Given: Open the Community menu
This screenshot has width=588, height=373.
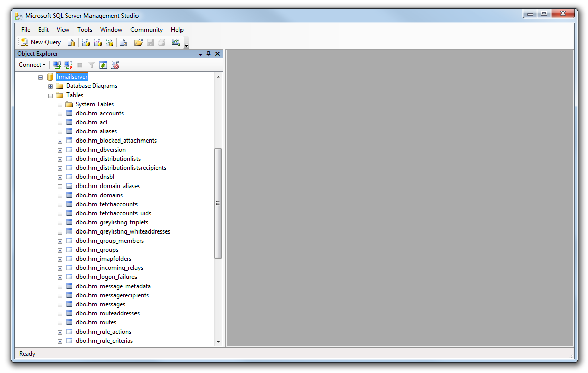Looking at the screenshot, I should [146, 30].
